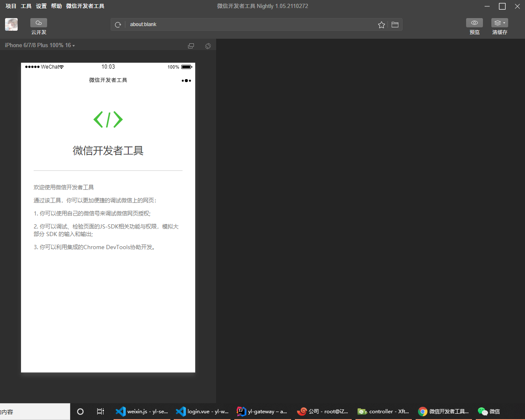The width and height of the screenshot is (525, 420).
Task: Click line mentioning Chrome DevTools
Action: (95, 247)
